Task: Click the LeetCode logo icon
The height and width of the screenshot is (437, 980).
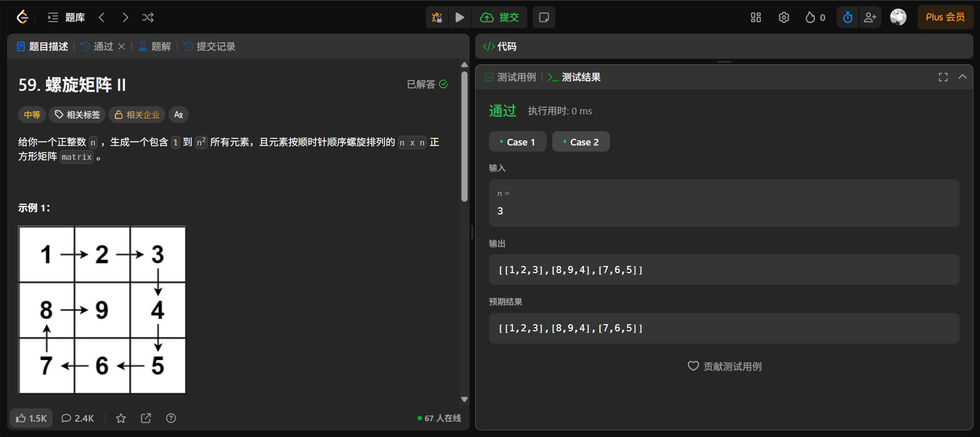Action: (x=22, y=17)
